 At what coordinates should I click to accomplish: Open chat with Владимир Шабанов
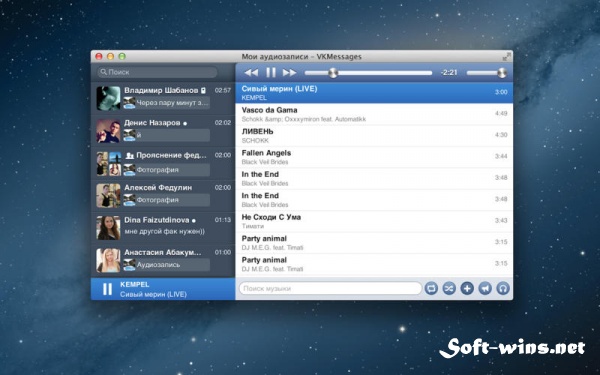[163, 98]
